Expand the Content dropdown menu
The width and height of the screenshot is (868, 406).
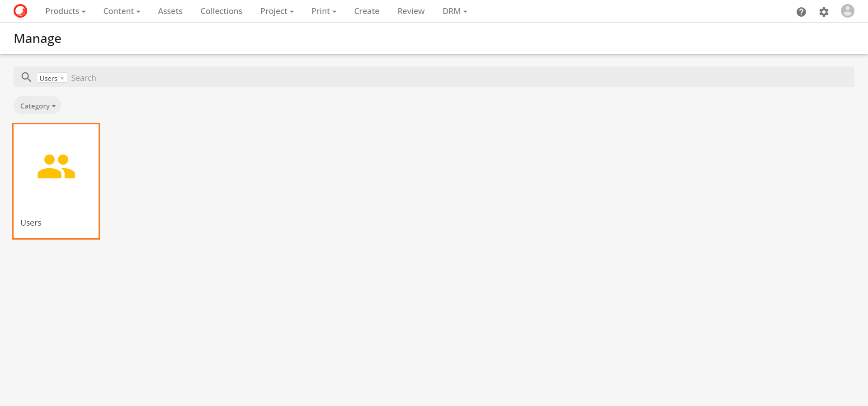122,11
